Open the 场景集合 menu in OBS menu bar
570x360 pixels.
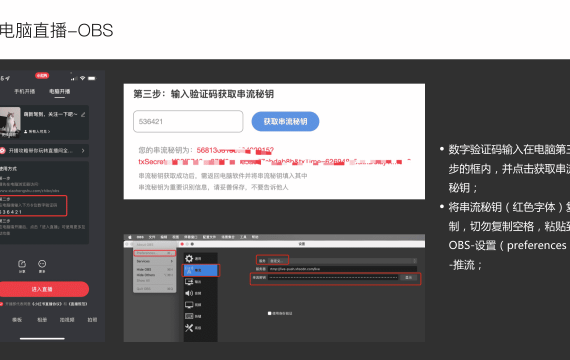(x=228, y=237)
